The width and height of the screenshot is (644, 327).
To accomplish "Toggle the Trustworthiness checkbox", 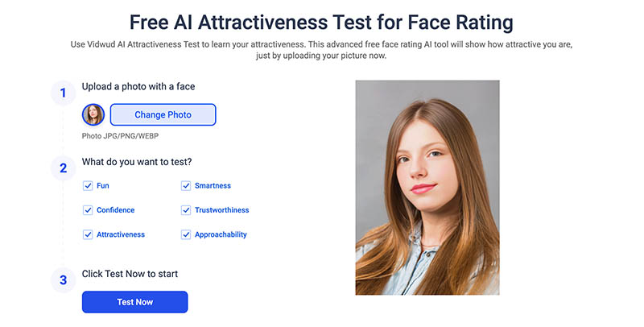I will tap(186, 210).
